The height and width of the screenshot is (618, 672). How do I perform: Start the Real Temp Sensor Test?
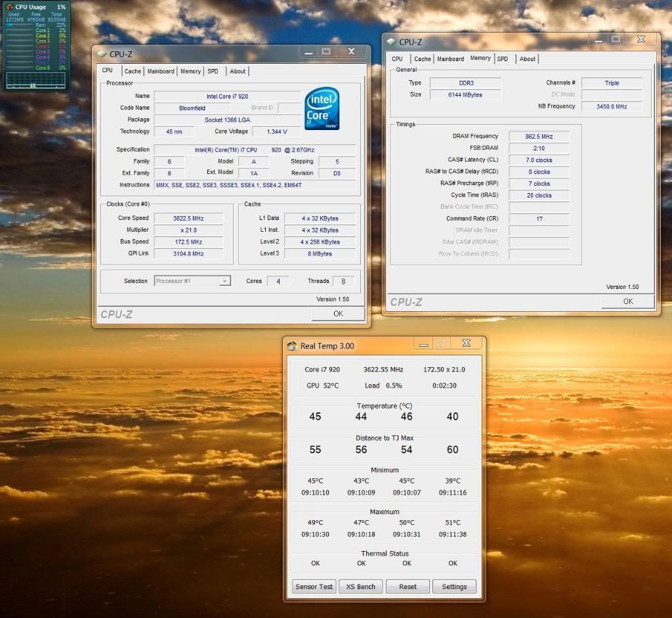(x=314, y=586)
